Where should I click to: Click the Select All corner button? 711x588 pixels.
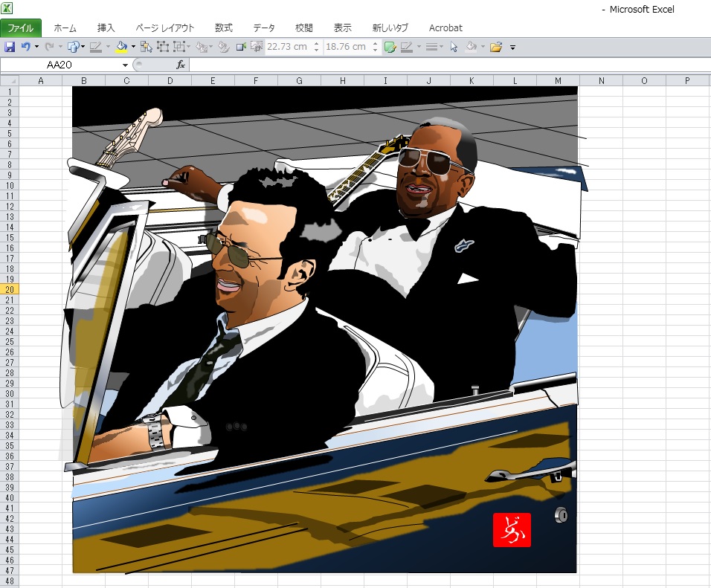point(9,81)
